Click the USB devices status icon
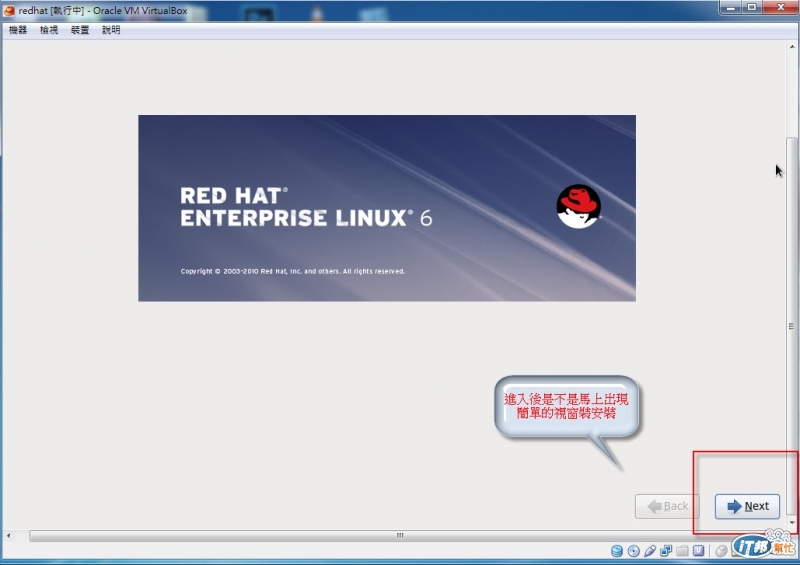Image resolution: width=800 pixels, height=565 pixels. point(650,551)
